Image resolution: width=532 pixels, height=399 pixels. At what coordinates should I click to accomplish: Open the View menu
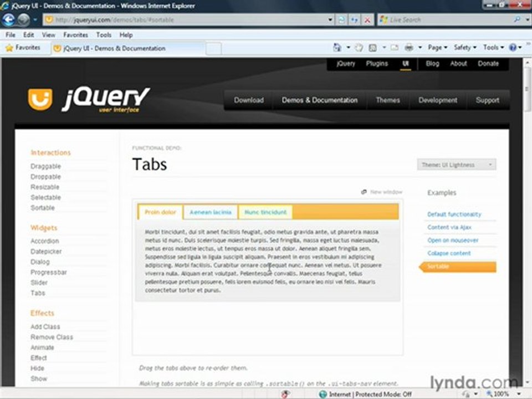pos(49,34)
